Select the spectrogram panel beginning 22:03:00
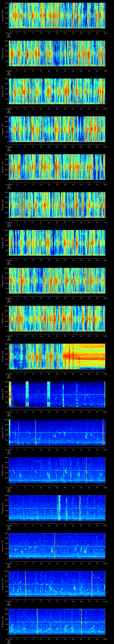This screenshot has width=114, height=644. point(57,91)
